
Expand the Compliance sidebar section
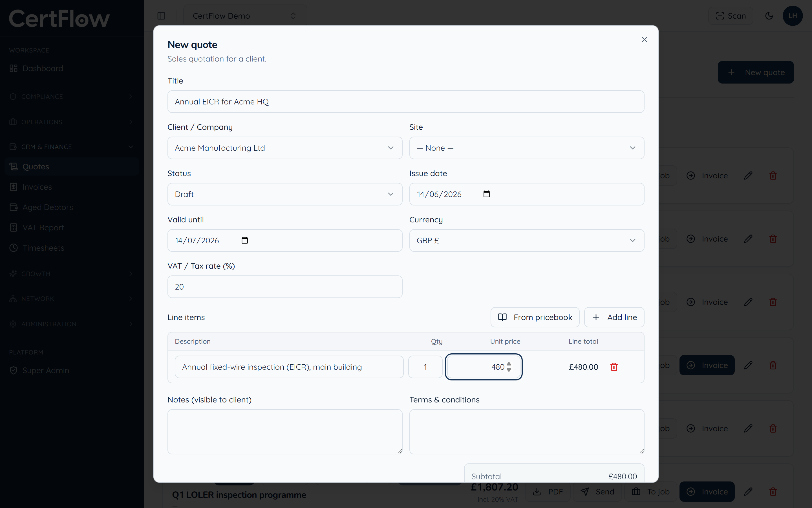tap(72, 97)
